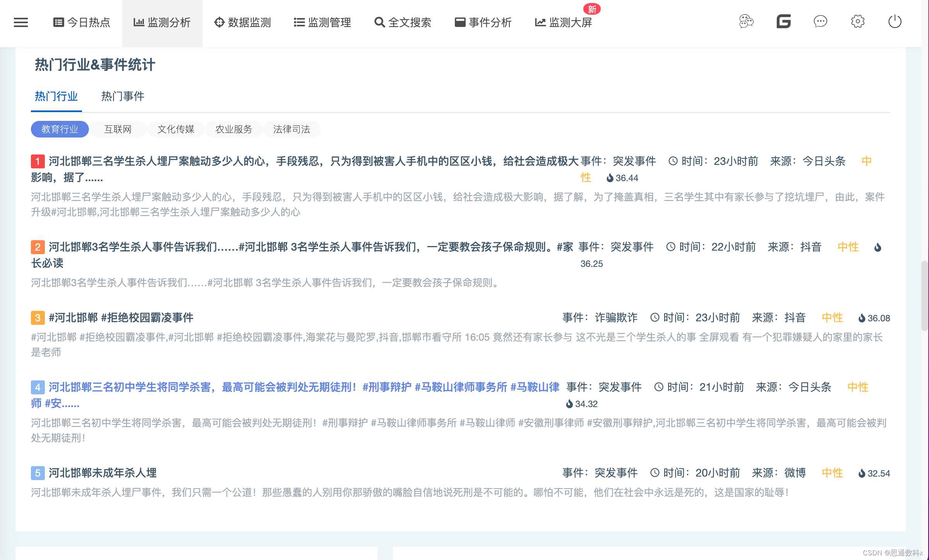929x560 pixels.
Task: Select the 互联网 filter pill
Action: click(118, 129)
